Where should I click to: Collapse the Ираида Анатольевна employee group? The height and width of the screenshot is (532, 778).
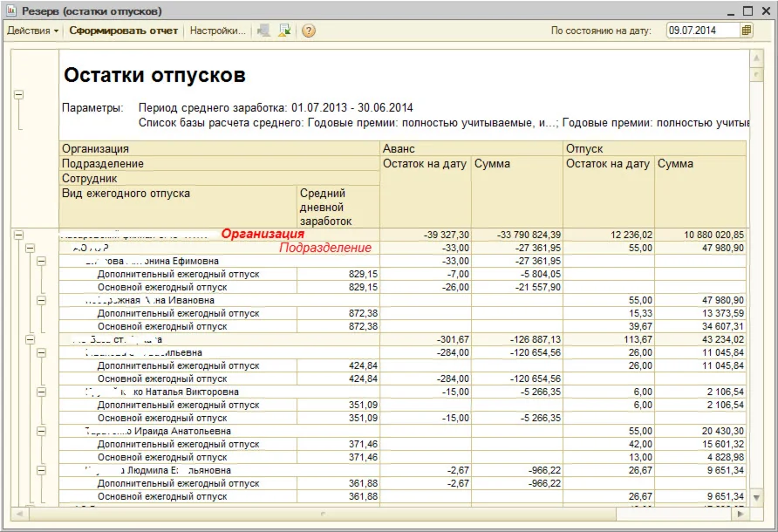(x=41, y=431)
